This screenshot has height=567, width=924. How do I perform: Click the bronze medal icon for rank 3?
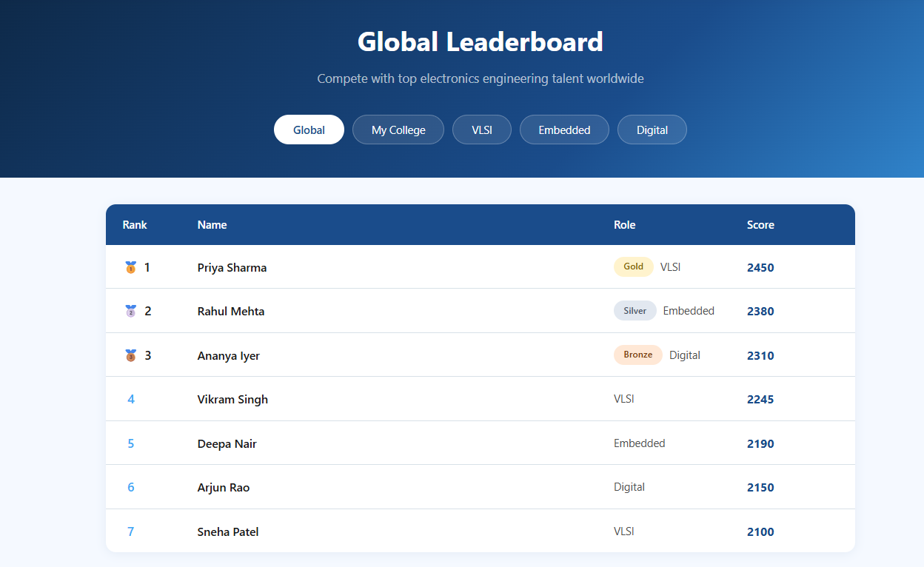click(131, 355)
